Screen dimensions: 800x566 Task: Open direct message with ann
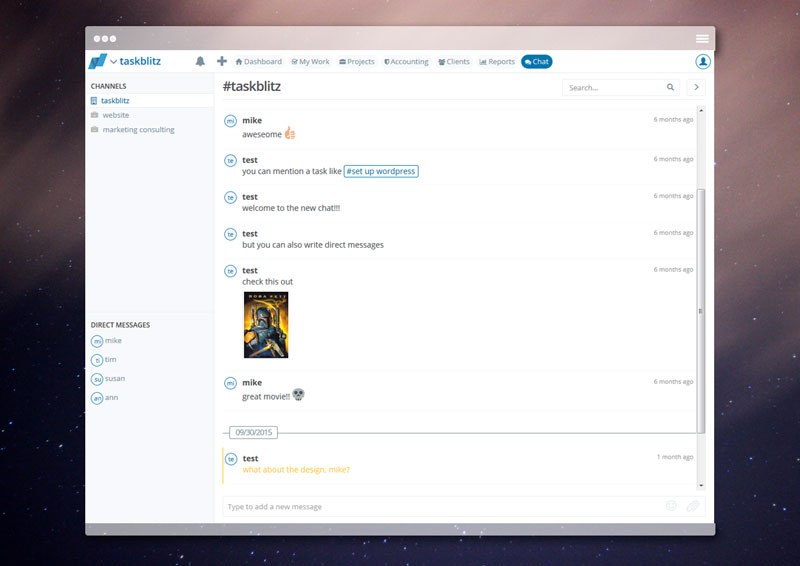tap(105, 398)
